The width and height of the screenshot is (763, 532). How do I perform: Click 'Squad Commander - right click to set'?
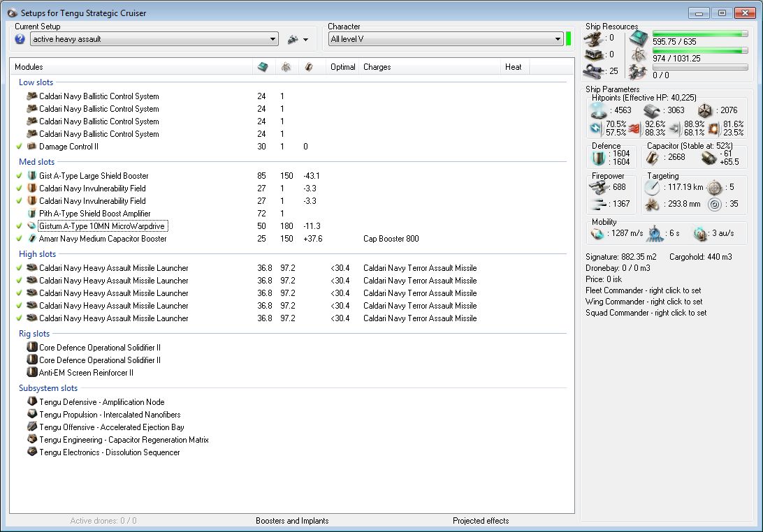coord(646,313)
